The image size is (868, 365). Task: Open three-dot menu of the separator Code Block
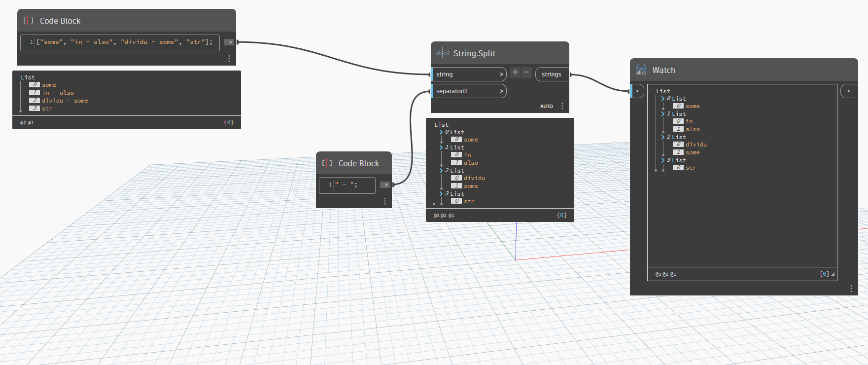point(385,201)
